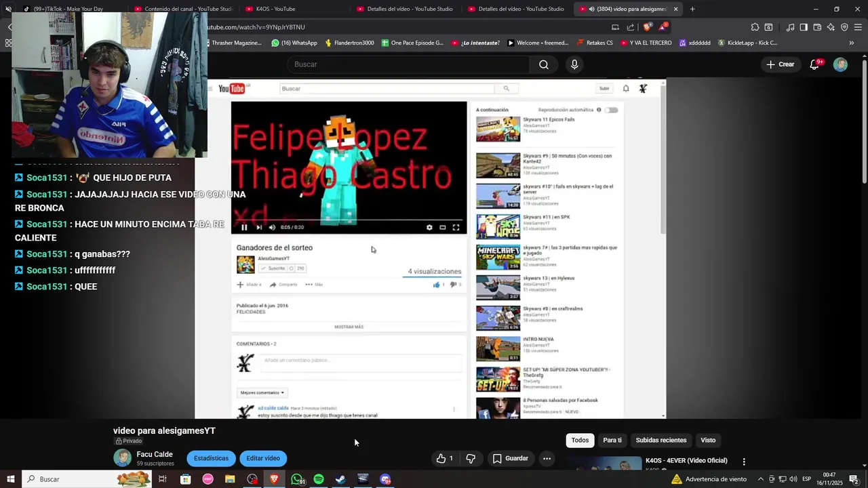This screenshot has height=488, width=868.
Task: Open the extensions puzzle icon
Action: tap(755, 27)
